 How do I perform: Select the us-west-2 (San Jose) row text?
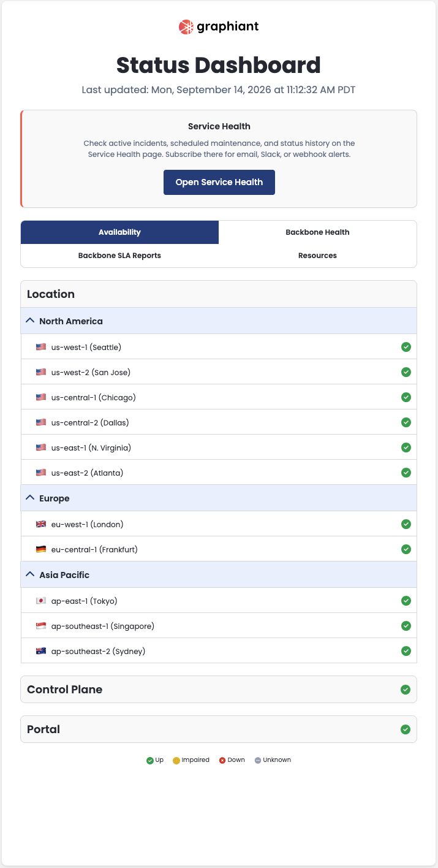coord(91,372)
